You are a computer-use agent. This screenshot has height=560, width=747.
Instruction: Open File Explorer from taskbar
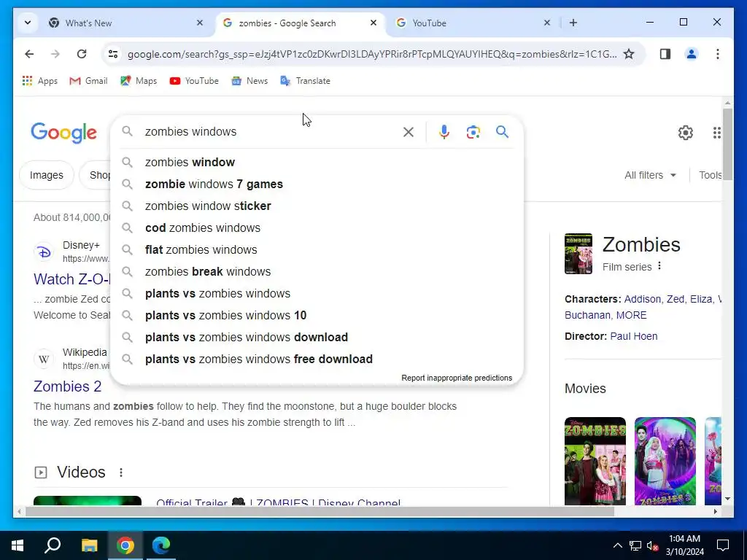[x=89, y=545]
